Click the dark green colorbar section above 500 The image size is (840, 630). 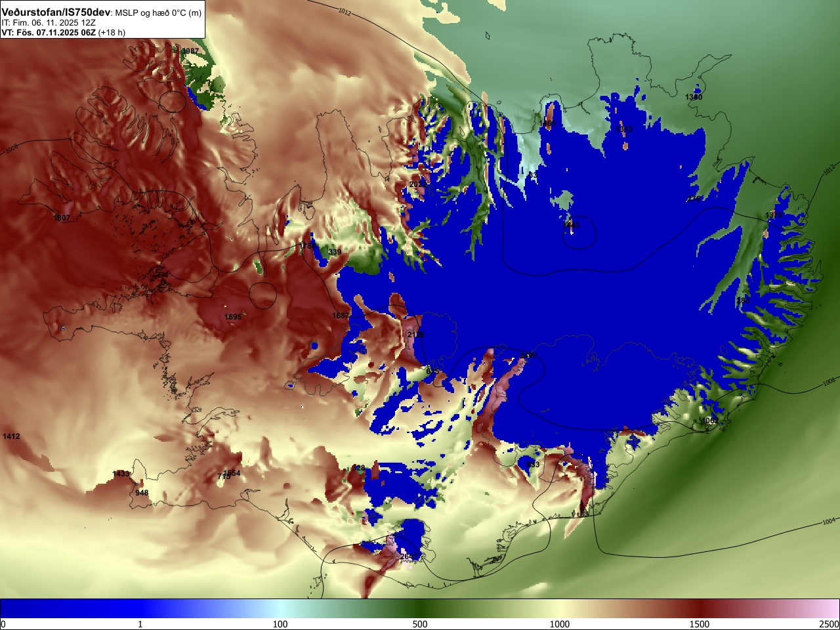pos(420,608)
